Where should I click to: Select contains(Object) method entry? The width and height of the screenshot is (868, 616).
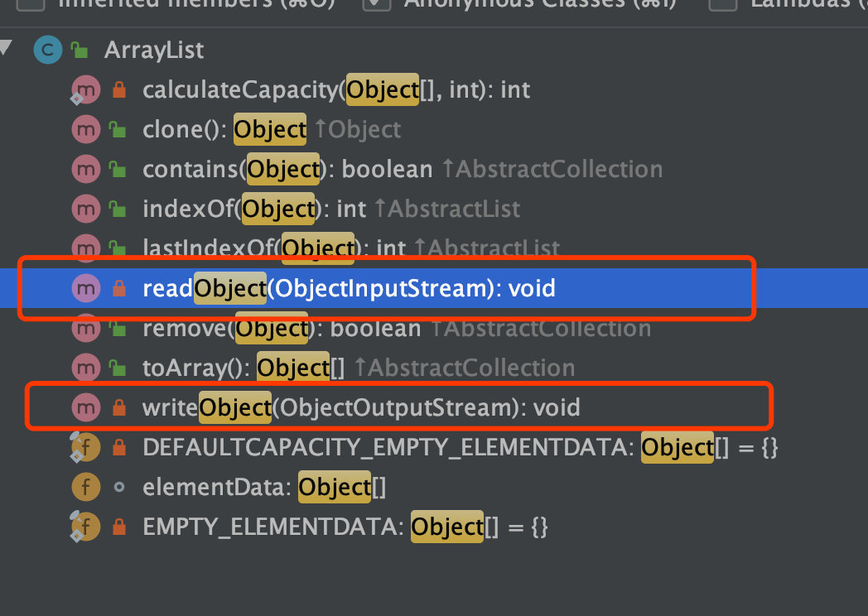(403, 170)
